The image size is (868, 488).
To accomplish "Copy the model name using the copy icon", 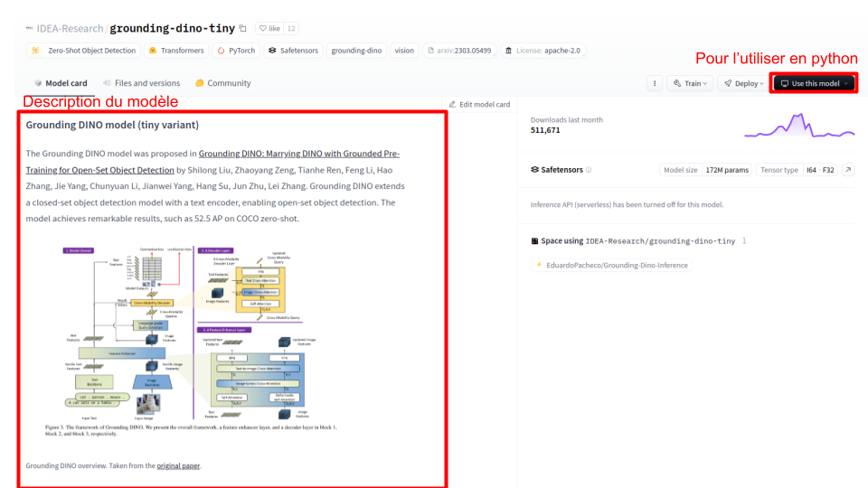I will (242, 29).
